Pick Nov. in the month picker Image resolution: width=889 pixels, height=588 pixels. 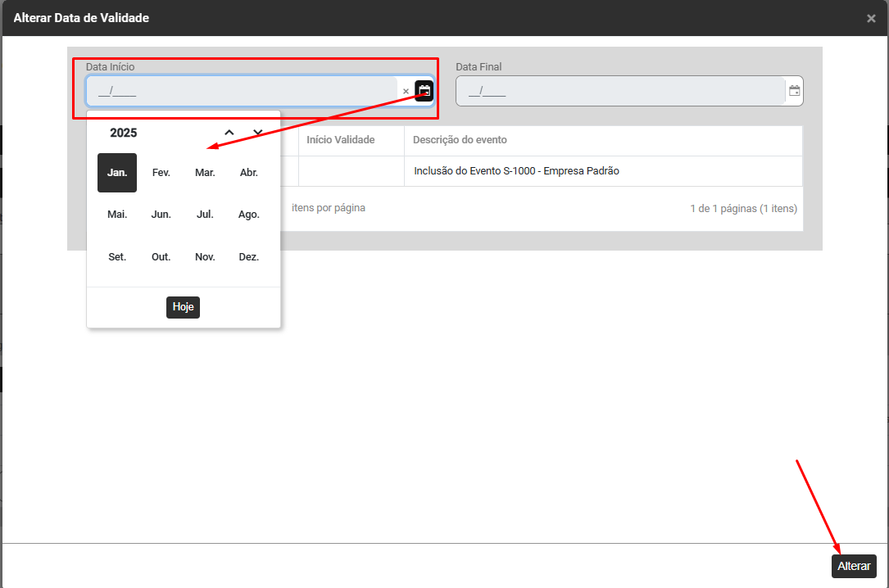(205, 257)
